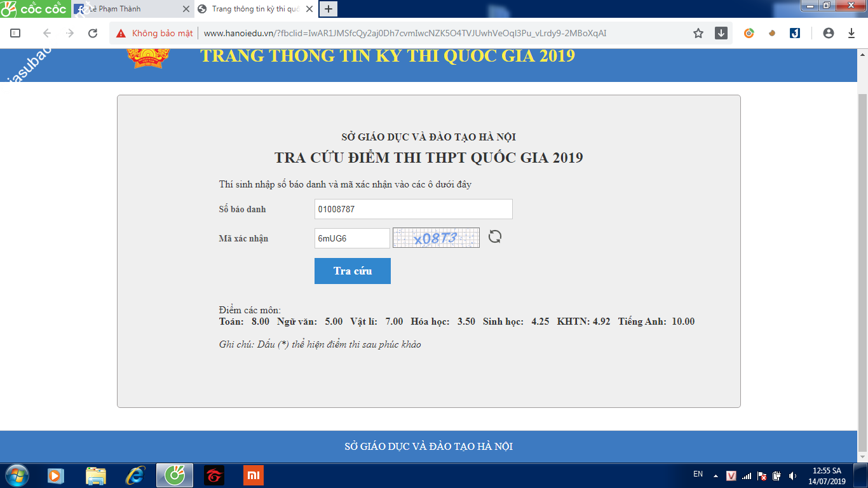Click the Số báo danh input field

[413, 209]
